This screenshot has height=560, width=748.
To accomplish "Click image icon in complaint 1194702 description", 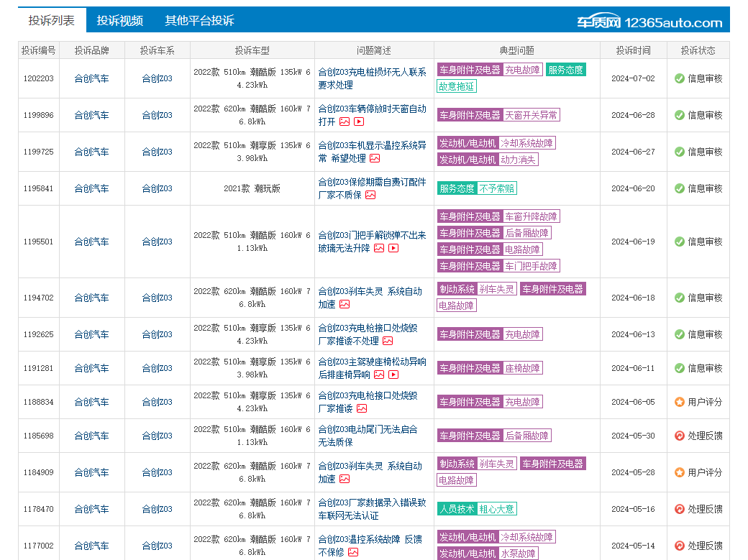I will tap(345, 304).
